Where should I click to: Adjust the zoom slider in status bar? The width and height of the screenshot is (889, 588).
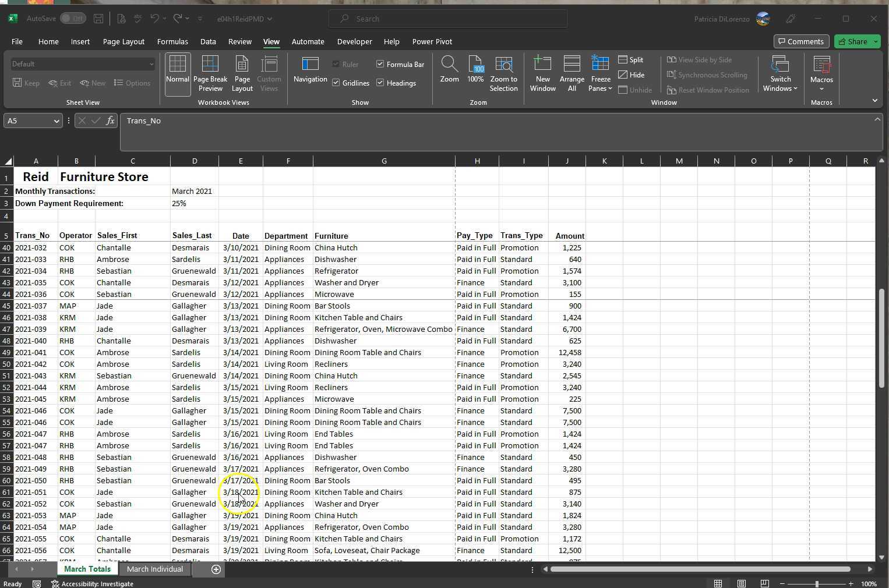[816, 584]
